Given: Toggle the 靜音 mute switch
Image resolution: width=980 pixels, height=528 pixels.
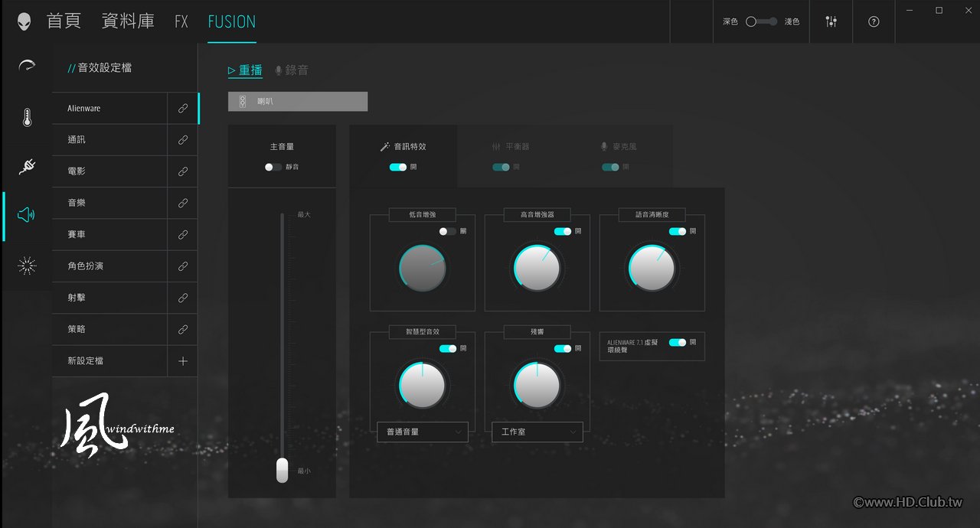Looking at the screenshot, I should [273, 167].
